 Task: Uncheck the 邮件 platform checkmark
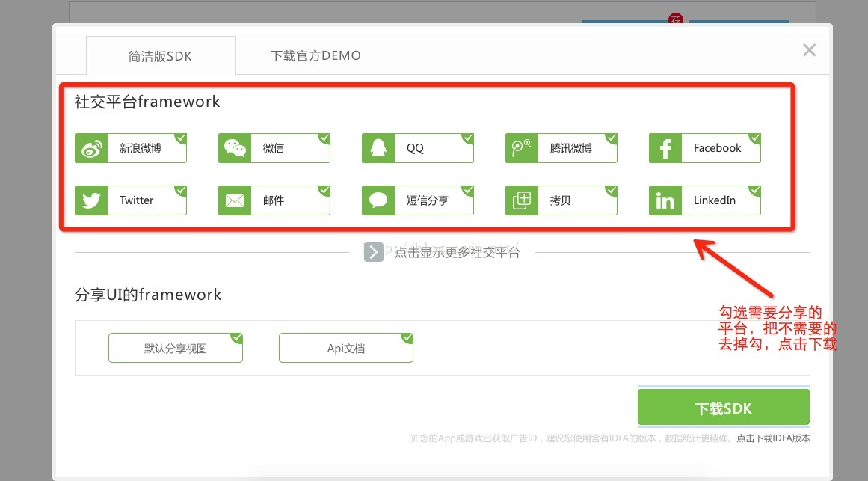coord(324,191)
